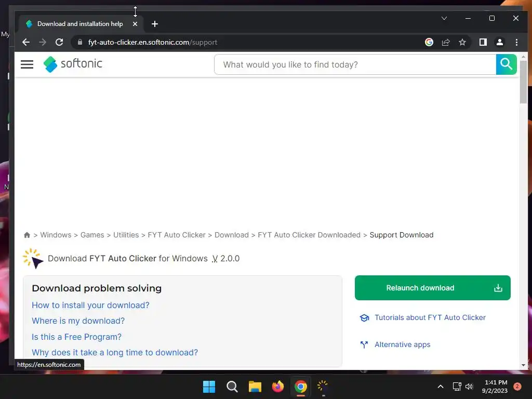Viewport: 532px width, 399px height.
Task: Click the teal search magnifier button
Action: (506, 64)
